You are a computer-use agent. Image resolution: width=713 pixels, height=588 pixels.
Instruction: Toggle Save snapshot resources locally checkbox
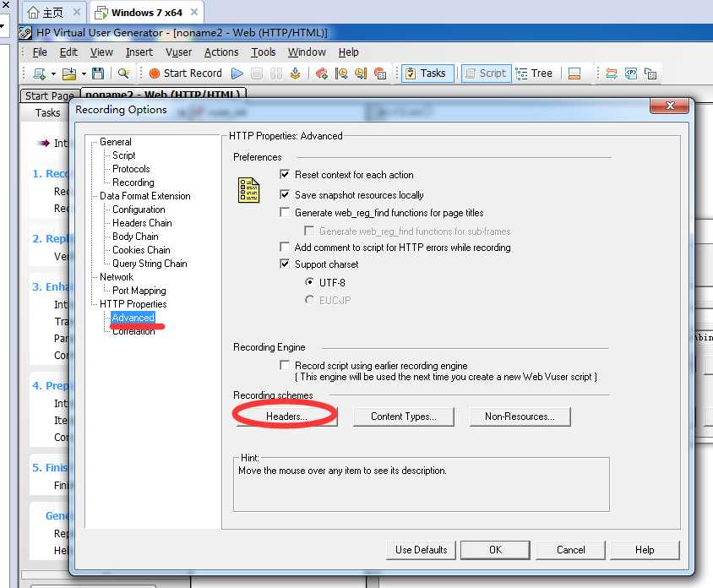(285, 194)
